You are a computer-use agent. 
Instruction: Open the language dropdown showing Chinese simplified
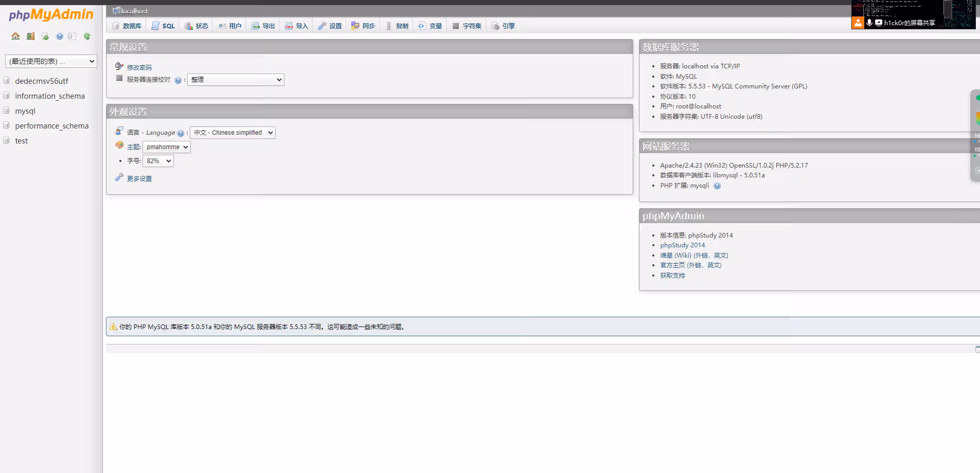[x=233, y=133]
